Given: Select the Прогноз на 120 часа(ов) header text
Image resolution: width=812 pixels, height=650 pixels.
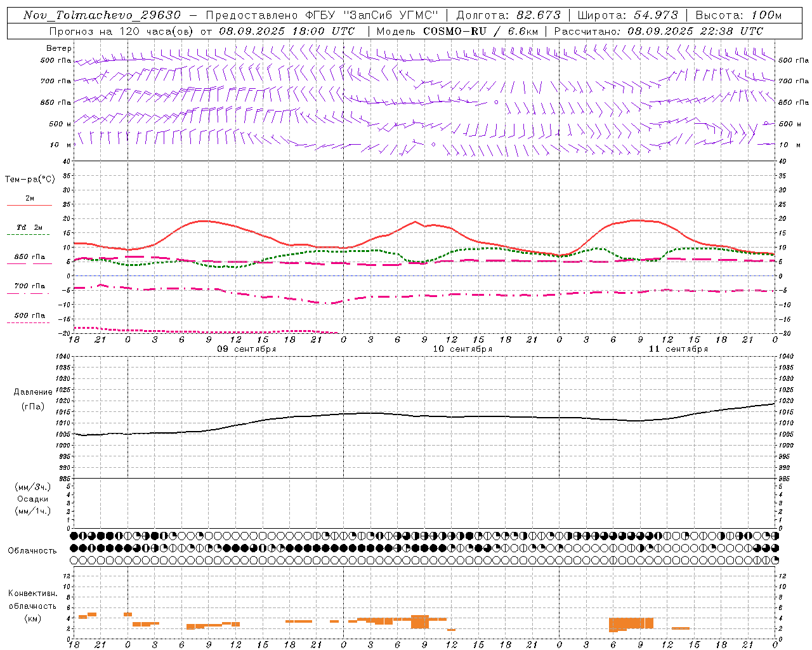Looking at the screenshot, I should click(121, 31).
